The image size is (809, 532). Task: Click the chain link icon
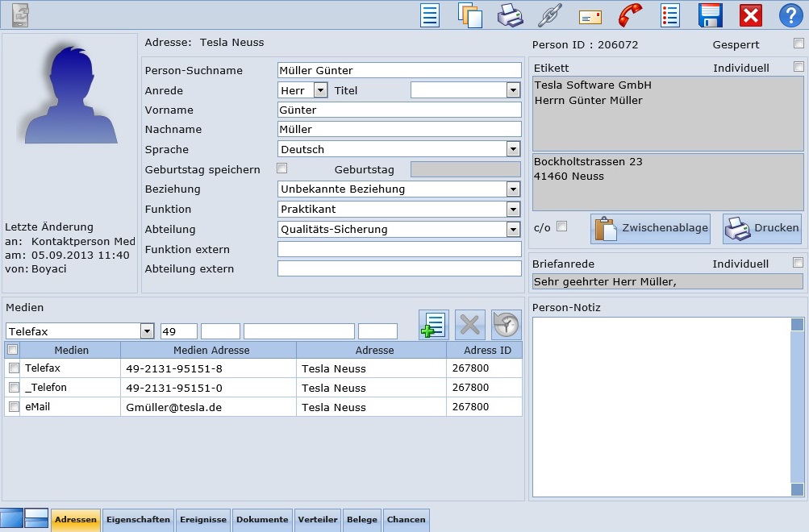pyautogui.click(x=549, y=15)
